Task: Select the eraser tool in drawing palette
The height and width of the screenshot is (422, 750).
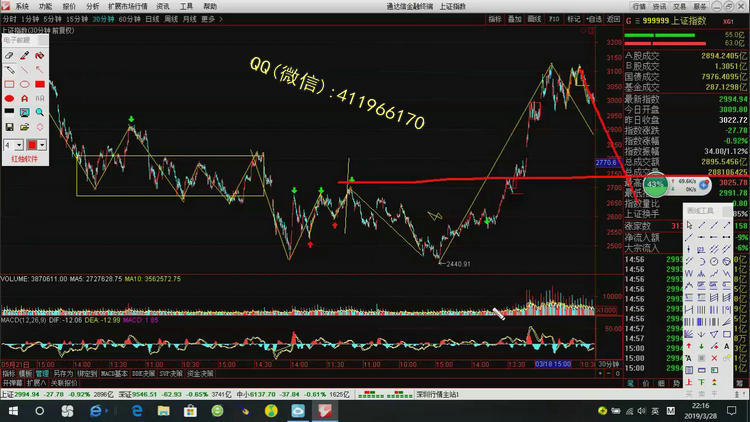Action: pyautogui.click(x=9, y=56)
